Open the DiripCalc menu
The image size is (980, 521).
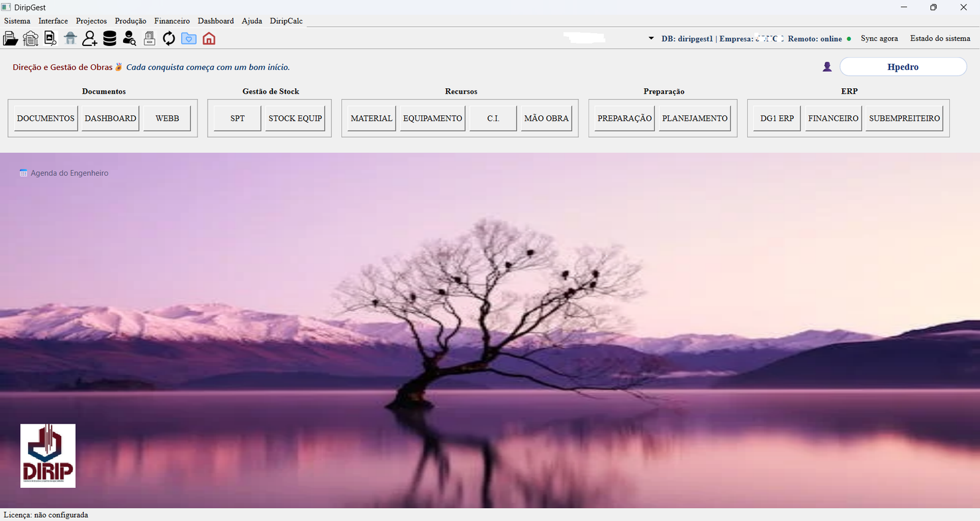[x=286, y=21]
